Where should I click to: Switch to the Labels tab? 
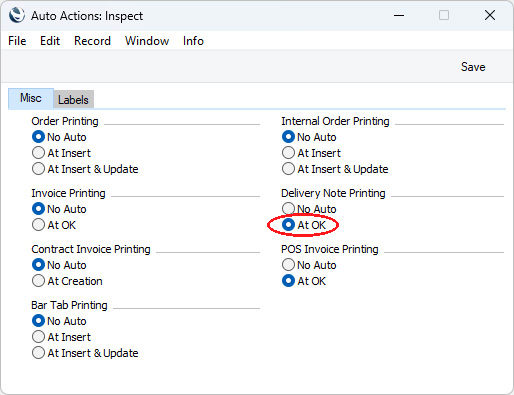pos(73,100)
